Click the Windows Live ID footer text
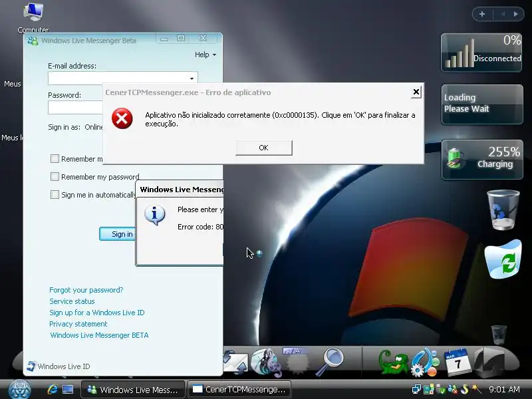 pos(64,366)
